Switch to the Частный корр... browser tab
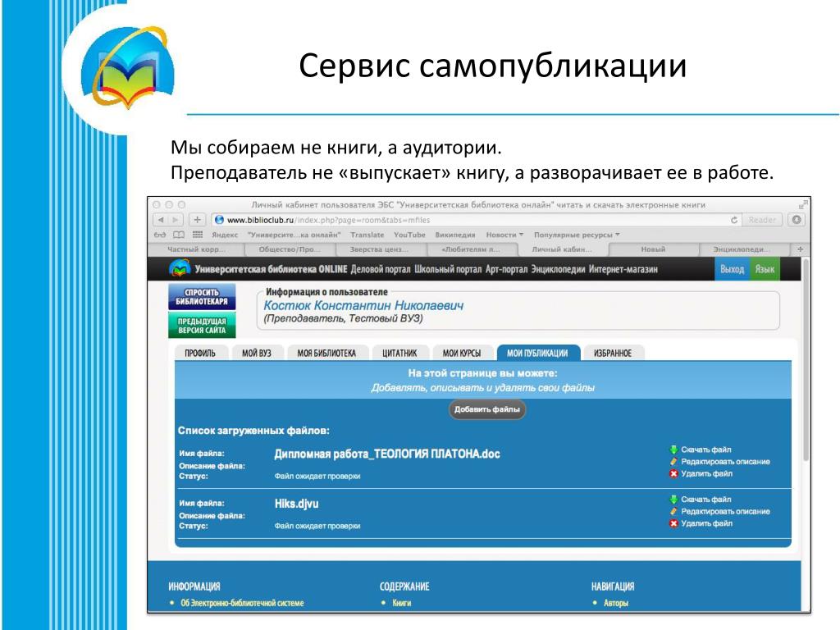The height and width of the screenshot is (630, 840). click(196, 249)
